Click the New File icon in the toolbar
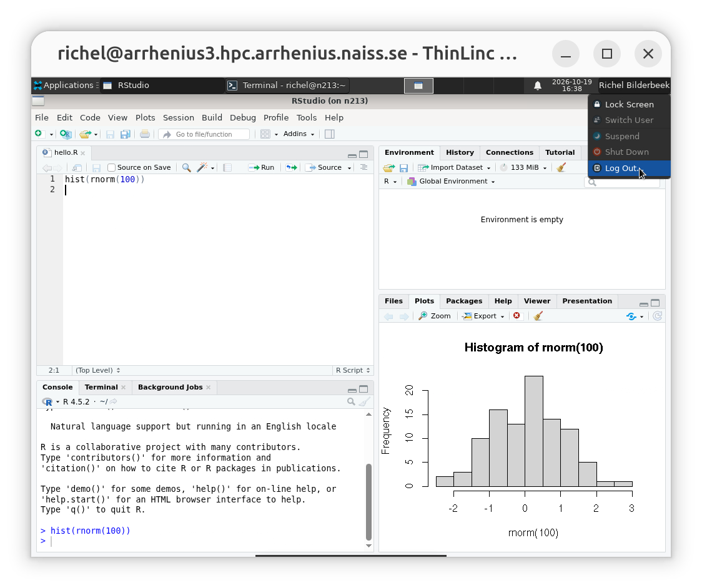 pos(39,134)
